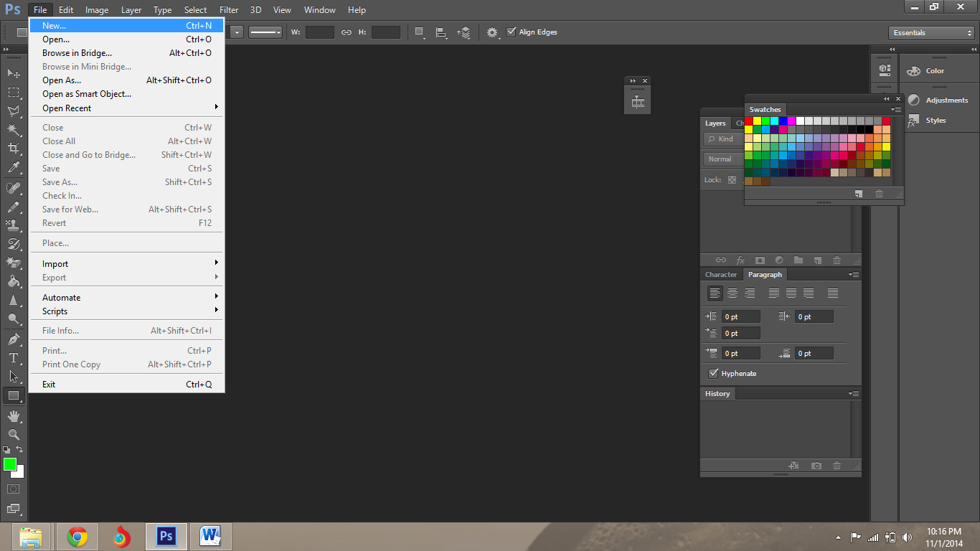Viewport: 980px width, 551px height.
Task: Set paragraph to center text
Action: pyautogui.click(x=732, y=293)
